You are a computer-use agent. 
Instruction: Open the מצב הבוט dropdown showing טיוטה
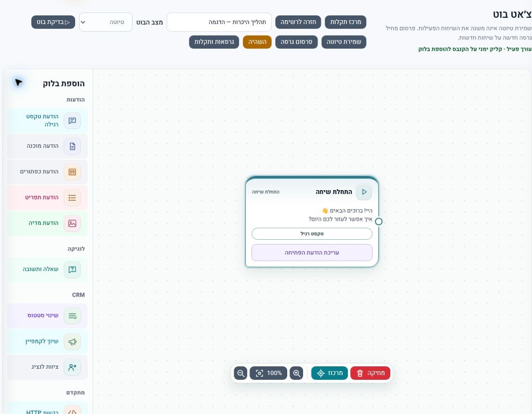pyautogui.click(x=106, y=22)
